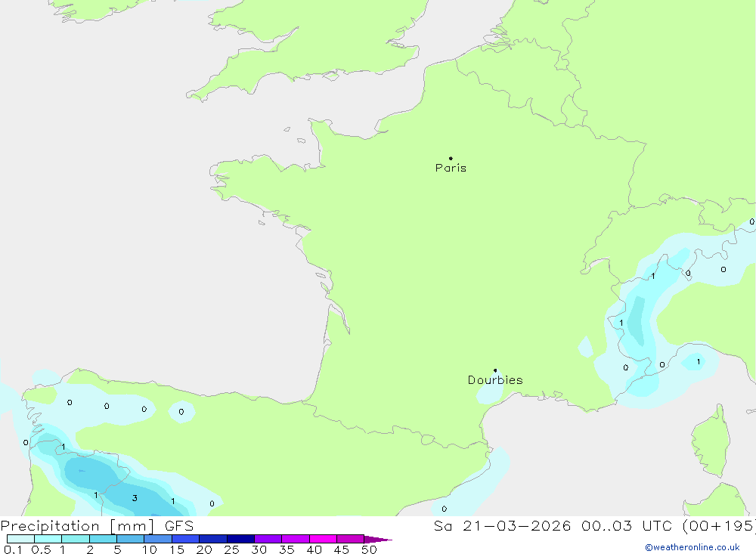Viewport: 756px width, 554px height.
Task: Click the precipitation value '3' over Spain
Action: pos(135,498)
